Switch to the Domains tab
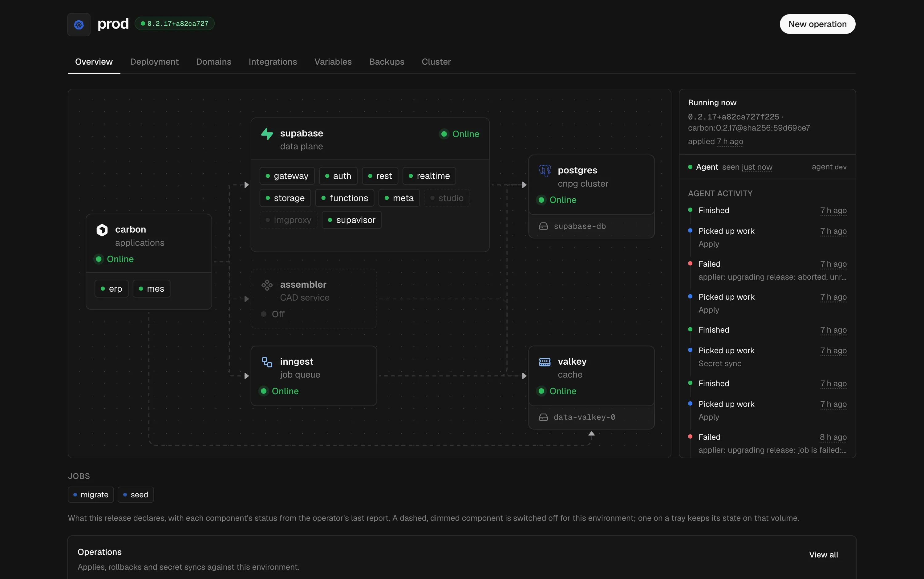This screenshot has width=924, height=579. click(x=214, y=62)
